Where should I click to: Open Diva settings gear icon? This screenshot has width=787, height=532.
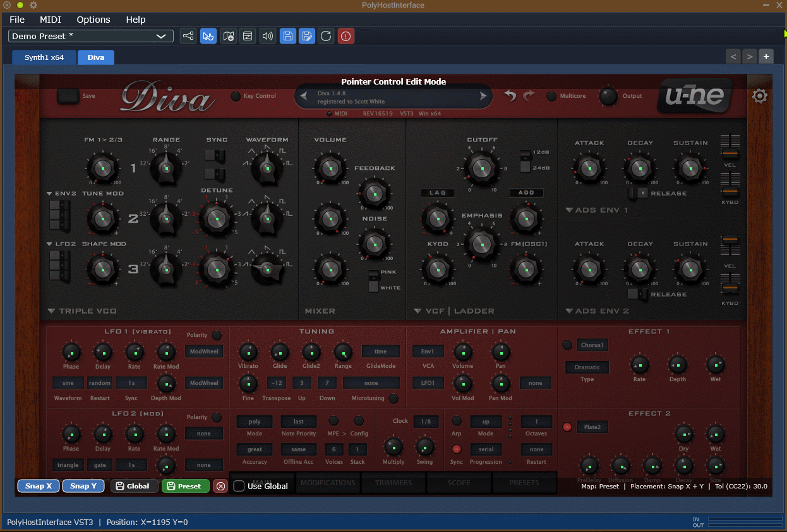pyautogui.click(x=760, y=96)
